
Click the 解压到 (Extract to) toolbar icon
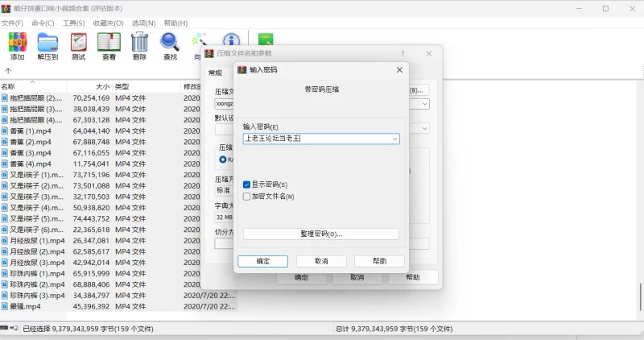[47, 42]
